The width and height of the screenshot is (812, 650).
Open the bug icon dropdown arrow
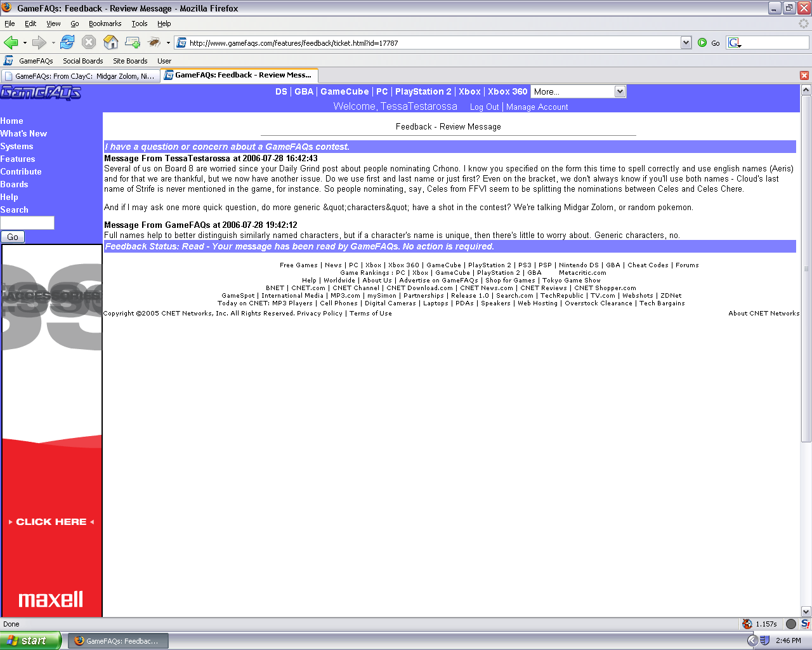tap(168, 43)
